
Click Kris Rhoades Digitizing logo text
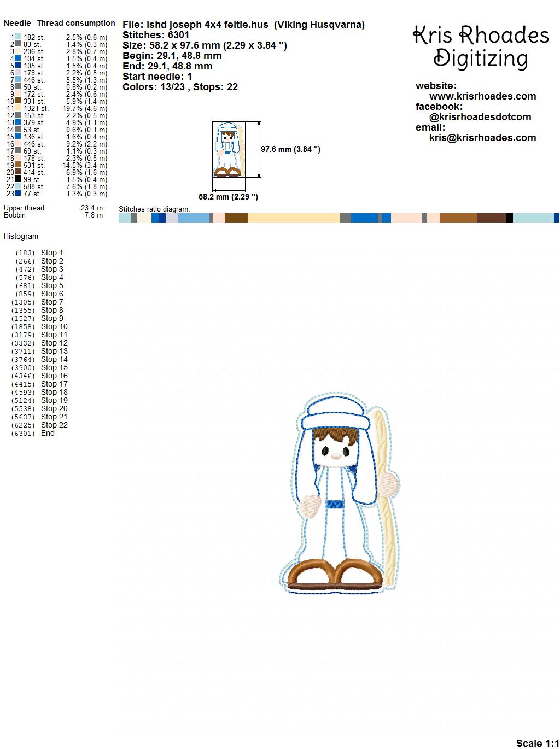pos(481,47)
